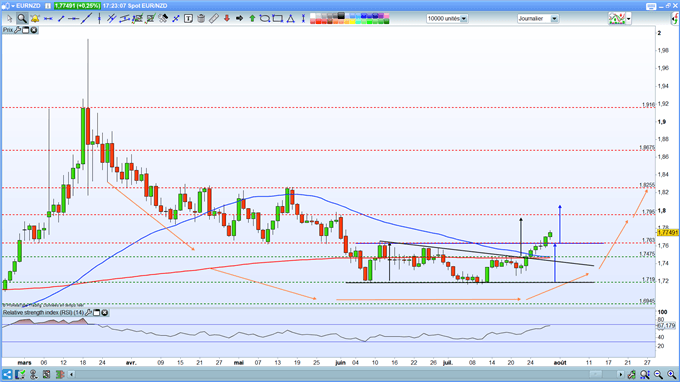The width and height of the screenshot is (680, 382).
Task: Click the chart tools icon left of zoom icons
Action: tap(631, 374)
